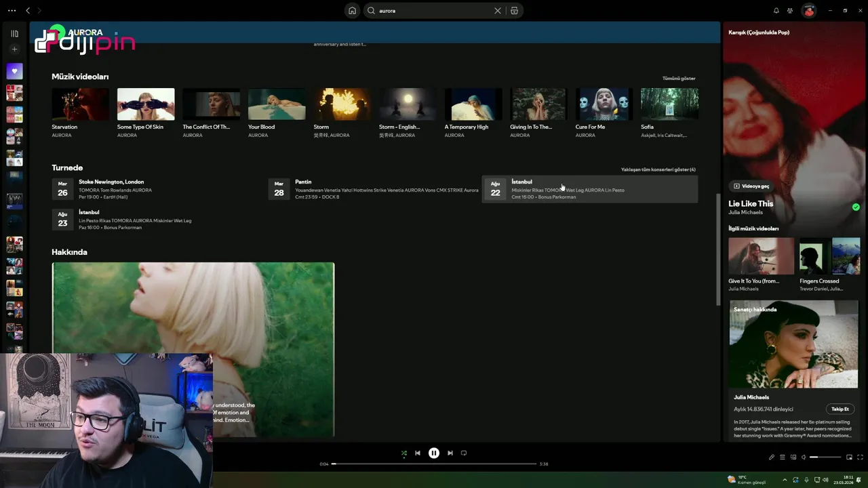Open the Storm - English video
Viewport: 868px width, 488px height.
408,104
